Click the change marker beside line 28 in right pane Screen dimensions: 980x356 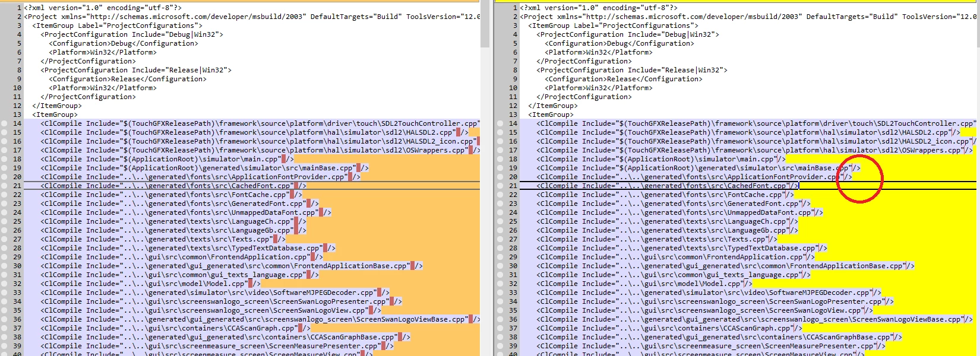[x=500, y=248]
